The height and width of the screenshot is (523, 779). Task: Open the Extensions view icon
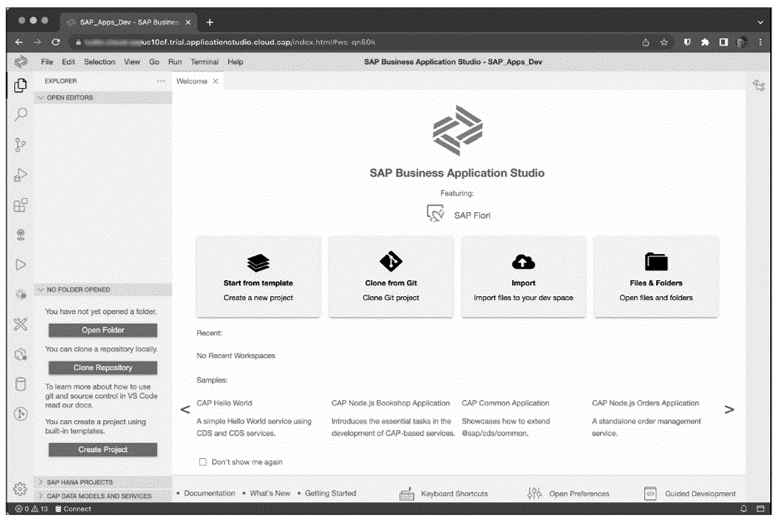pyautogui.click(x=20, y=205)
